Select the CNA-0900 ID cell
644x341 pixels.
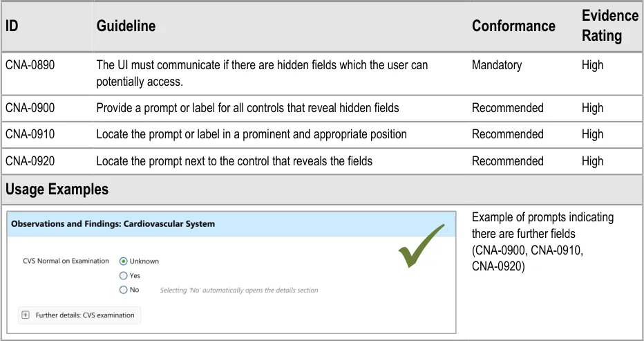point(30,108)
